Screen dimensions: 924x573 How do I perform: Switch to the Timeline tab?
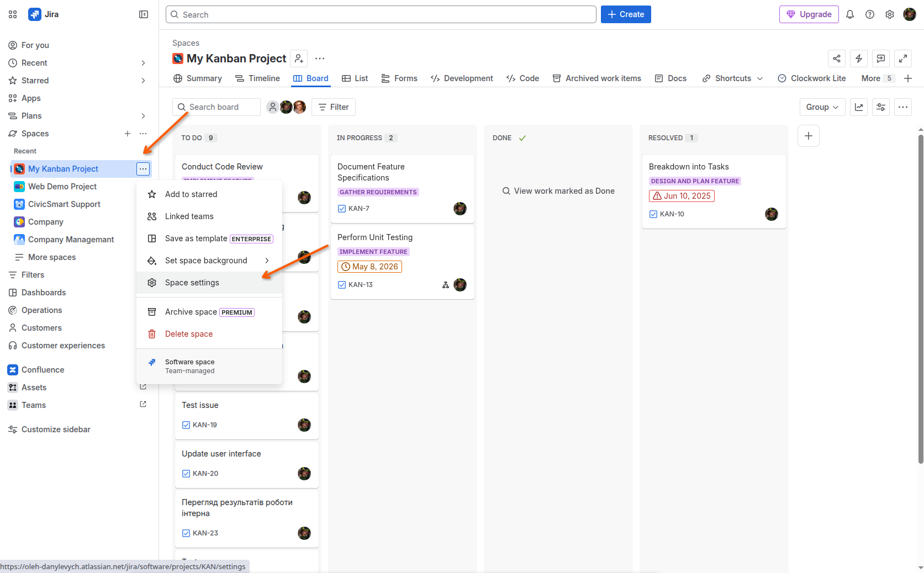257,78
